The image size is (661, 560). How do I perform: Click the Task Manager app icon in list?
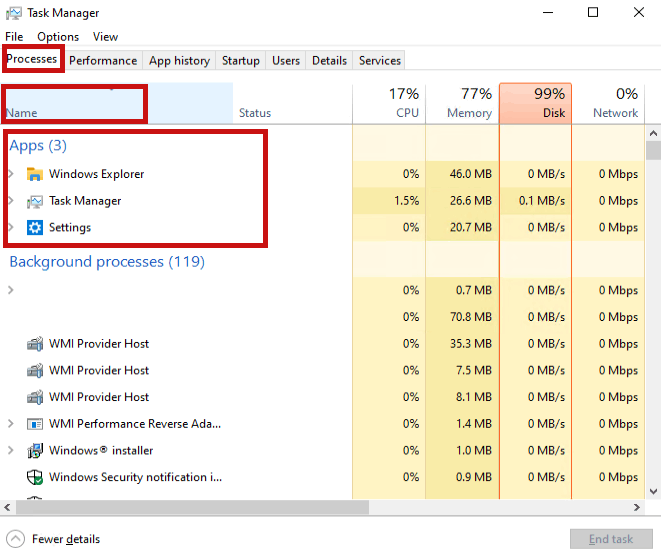[35, 201]
